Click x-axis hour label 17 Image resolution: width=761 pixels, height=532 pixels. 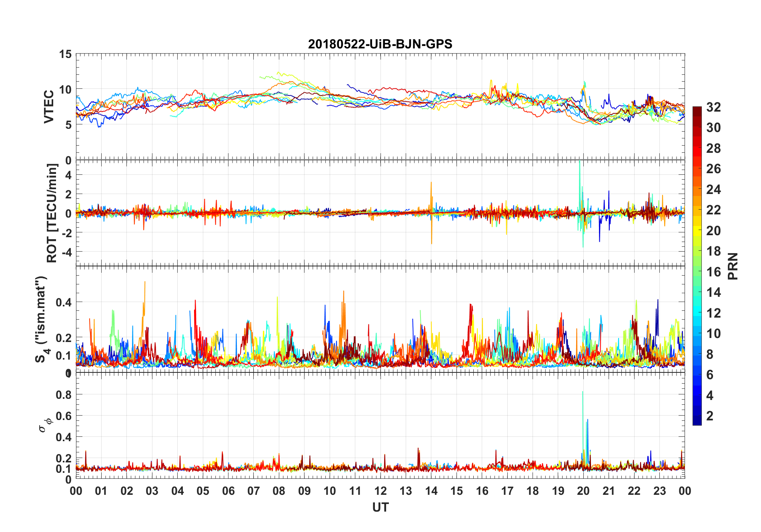(507, 491)
